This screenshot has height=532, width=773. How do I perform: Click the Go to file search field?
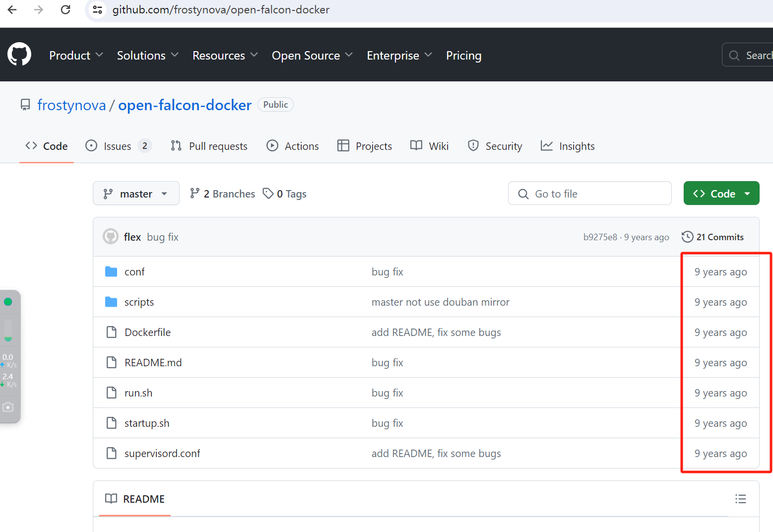pyautogui.click(x=589, y=194)
